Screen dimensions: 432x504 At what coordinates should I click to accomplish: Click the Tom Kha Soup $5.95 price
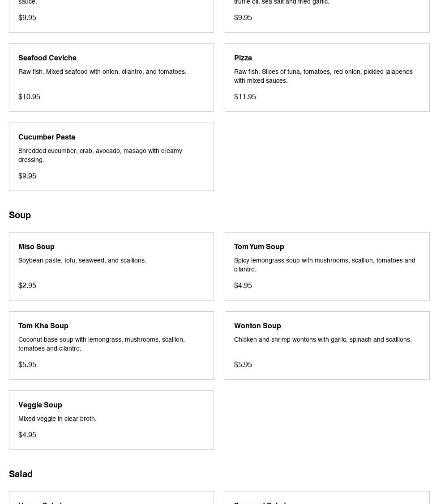coord(27,365)
